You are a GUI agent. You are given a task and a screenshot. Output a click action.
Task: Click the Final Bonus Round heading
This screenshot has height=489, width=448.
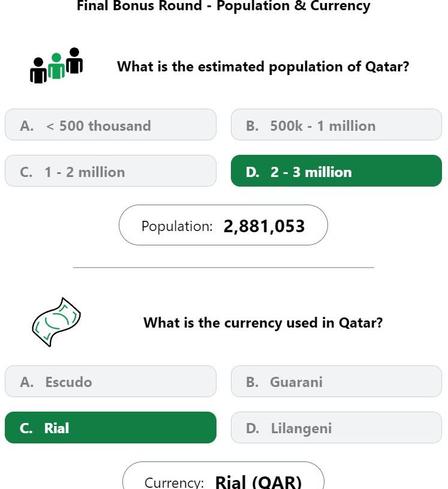point(224,5)
